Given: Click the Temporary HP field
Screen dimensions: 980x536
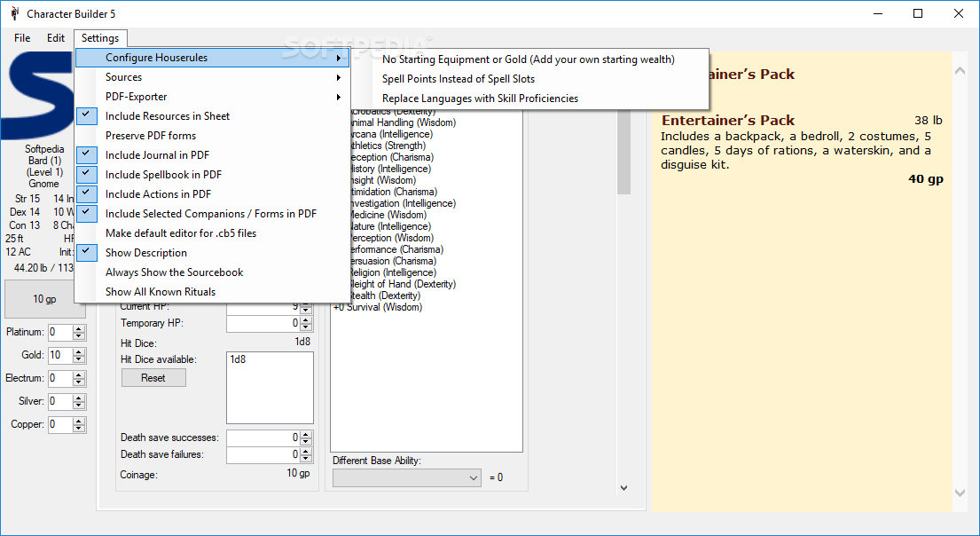Looking at the screenshot, I should point(263,323).
